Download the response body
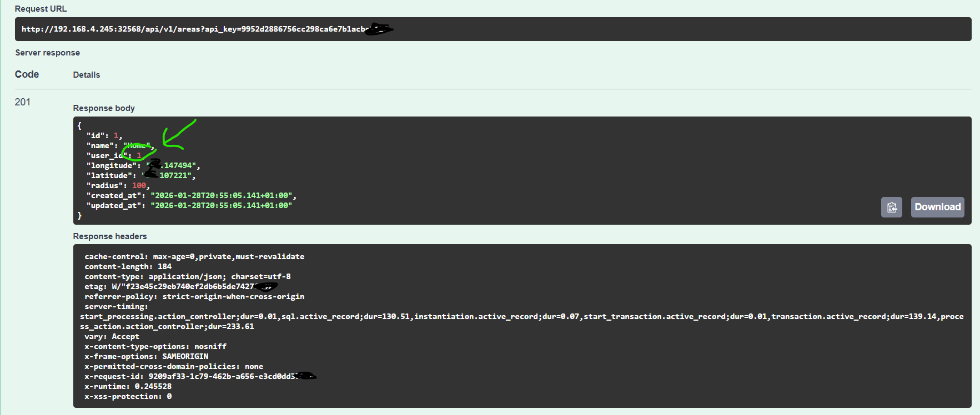Screen dimensions: 980x415 point(937,207)
